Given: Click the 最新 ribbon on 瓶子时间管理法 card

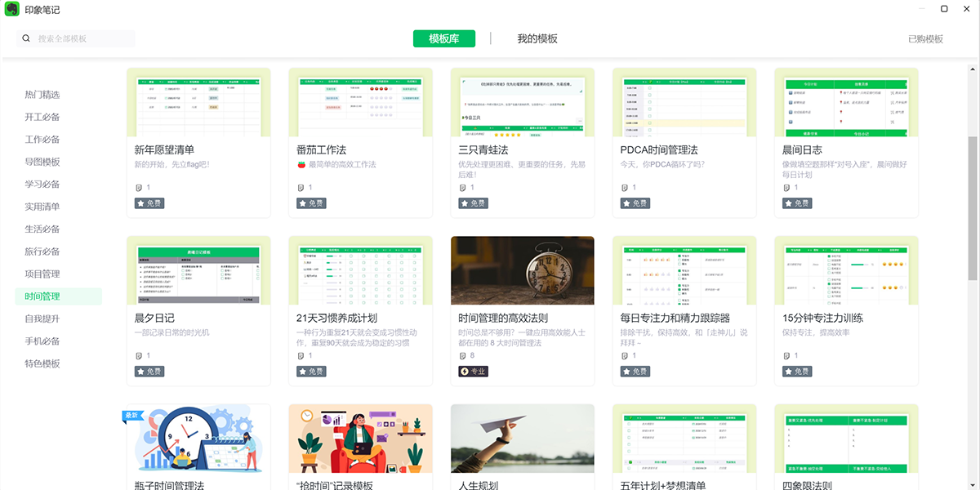Looking at the screenshot, I should click(x=131, y=416).
